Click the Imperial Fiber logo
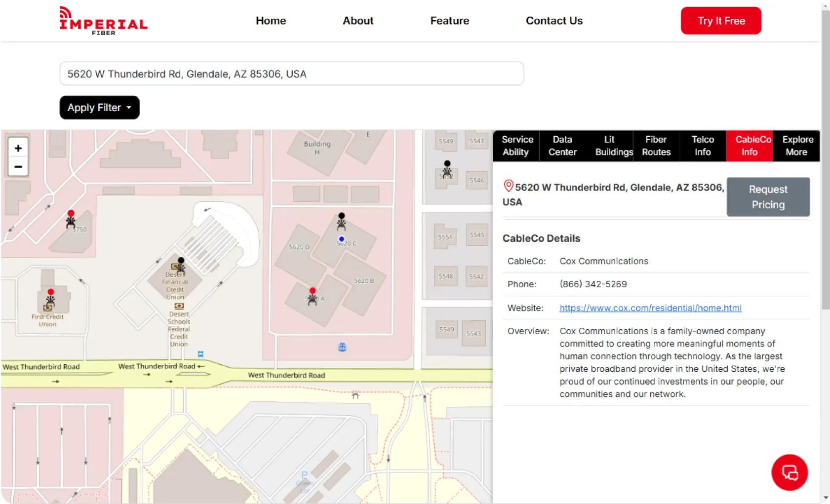The width and height of the screenshot is (830, 504). click(103, 21)
